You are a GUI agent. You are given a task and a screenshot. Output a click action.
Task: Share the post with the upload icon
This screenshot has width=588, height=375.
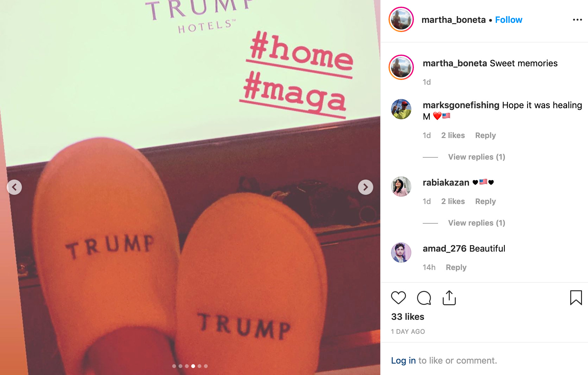pyautogui.click(x=449, y=298)
